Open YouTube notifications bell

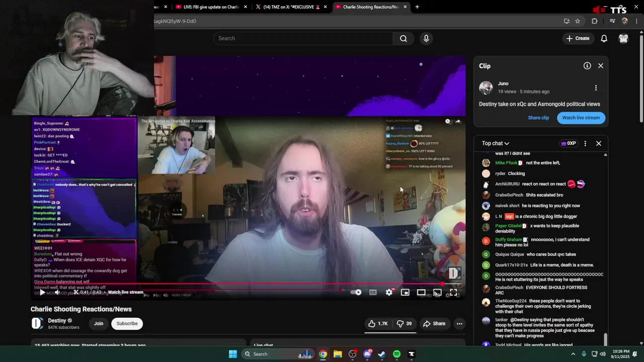604,39
